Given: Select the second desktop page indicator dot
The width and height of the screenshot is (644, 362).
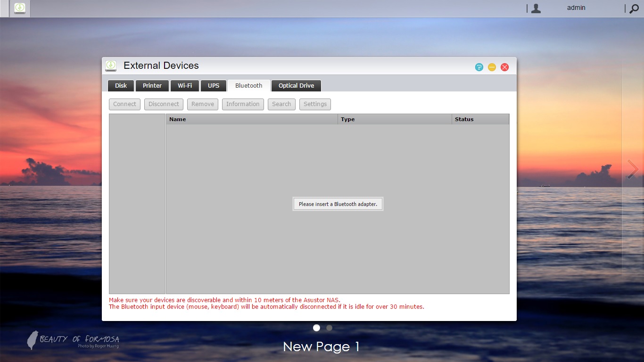Looking at the screenshot, I should pos(329,328).
